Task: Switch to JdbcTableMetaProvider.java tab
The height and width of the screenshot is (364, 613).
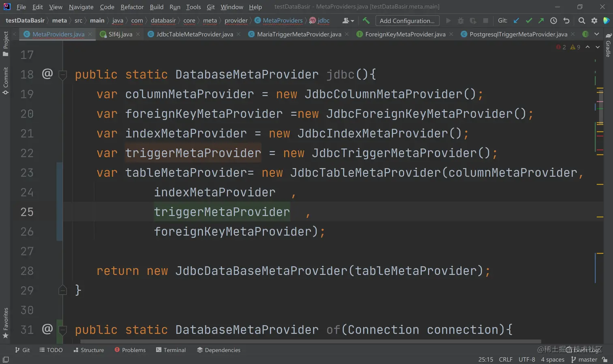Action: click(x=195, y=34)
